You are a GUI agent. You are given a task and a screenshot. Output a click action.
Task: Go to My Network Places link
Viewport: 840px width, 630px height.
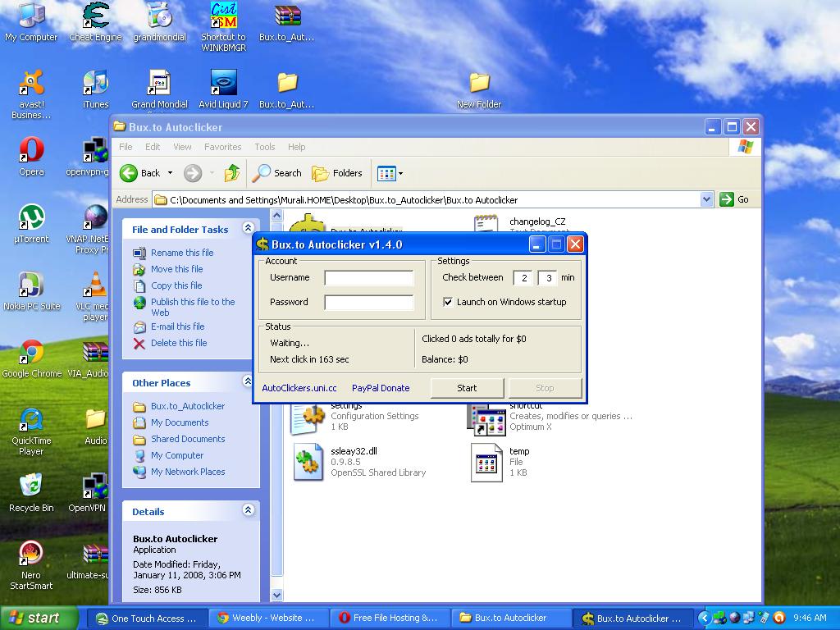point(188,472)
